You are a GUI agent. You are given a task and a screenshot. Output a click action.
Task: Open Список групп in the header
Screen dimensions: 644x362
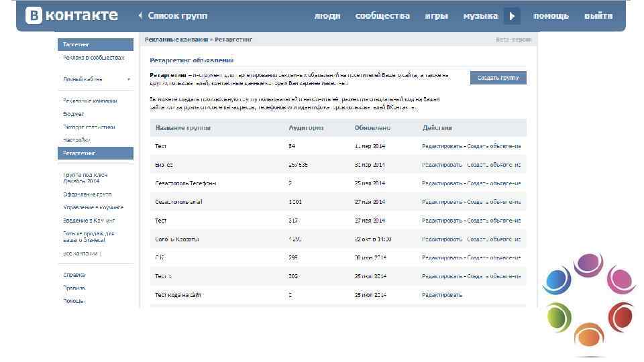[x=177, y=15]
